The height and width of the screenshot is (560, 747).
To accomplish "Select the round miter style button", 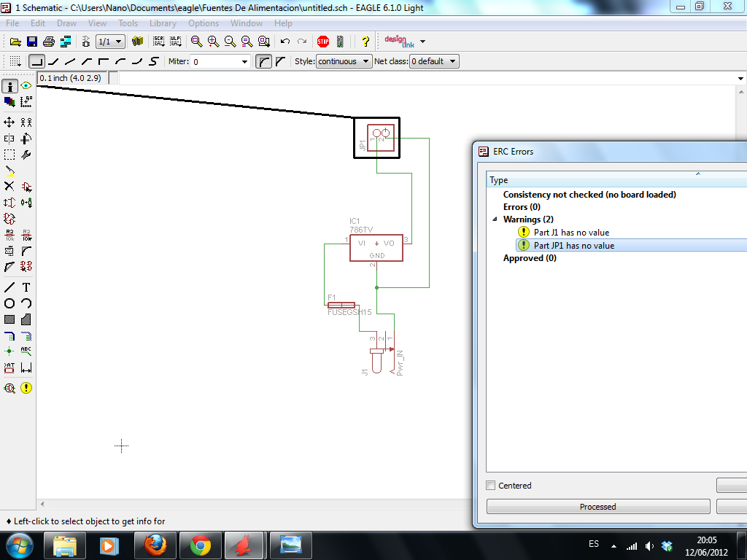I will pos(263,61).
